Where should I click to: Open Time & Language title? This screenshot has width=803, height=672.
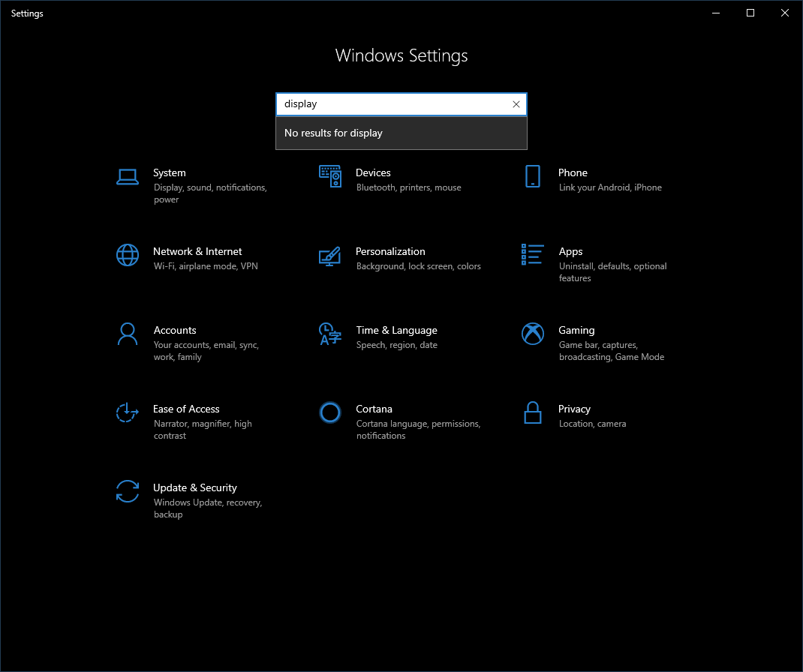(397, 331)
